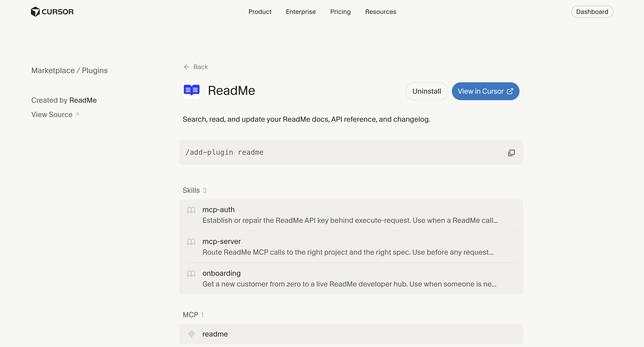The width and height of the screenshot is (644, 347).
Task: Open the mcp-auth skill
Action: 351,215
